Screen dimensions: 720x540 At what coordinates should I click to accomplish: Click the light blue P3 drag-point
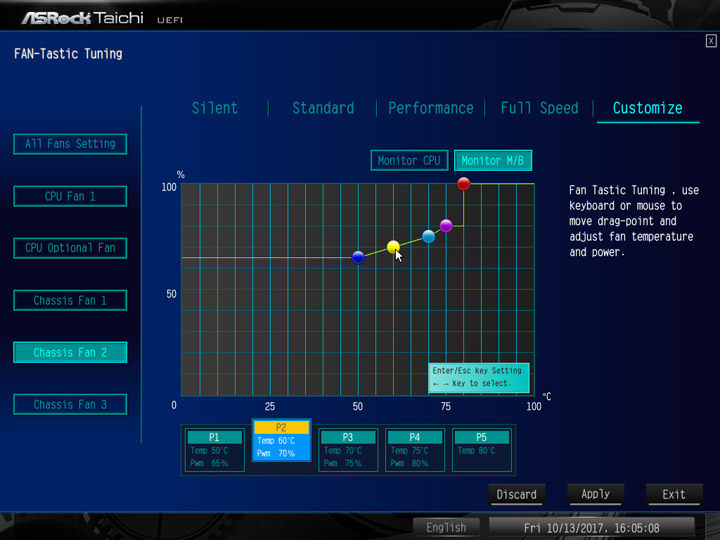(x=428, y=236)
